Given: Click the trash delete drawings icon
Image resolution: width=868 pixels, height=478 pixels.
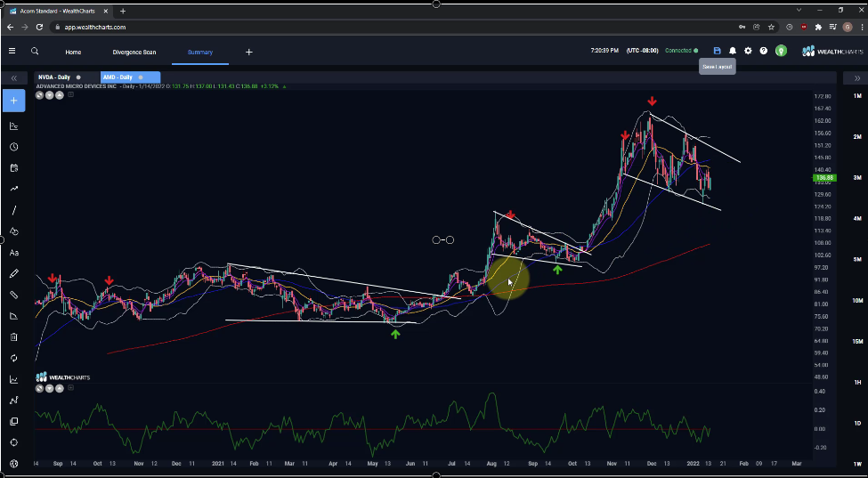Looking at the screenshot, I should [x=14, y=337].
